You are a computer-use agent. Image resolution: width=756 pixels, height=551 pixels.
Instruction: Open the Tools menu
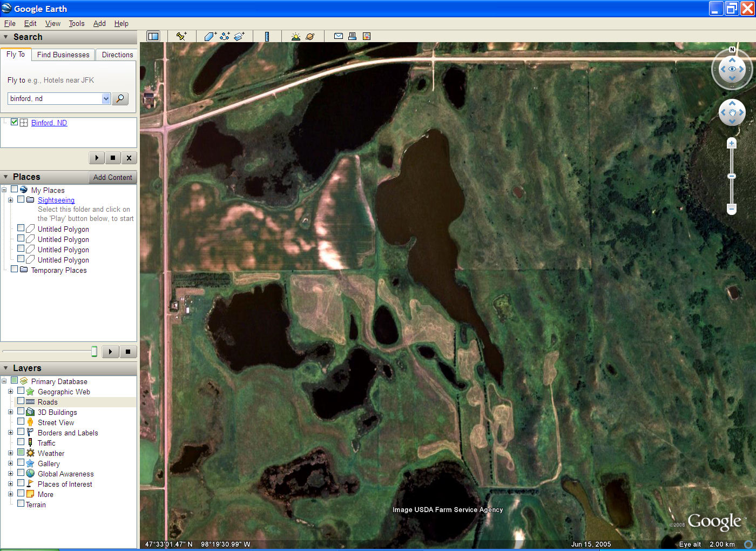[77, 23]
